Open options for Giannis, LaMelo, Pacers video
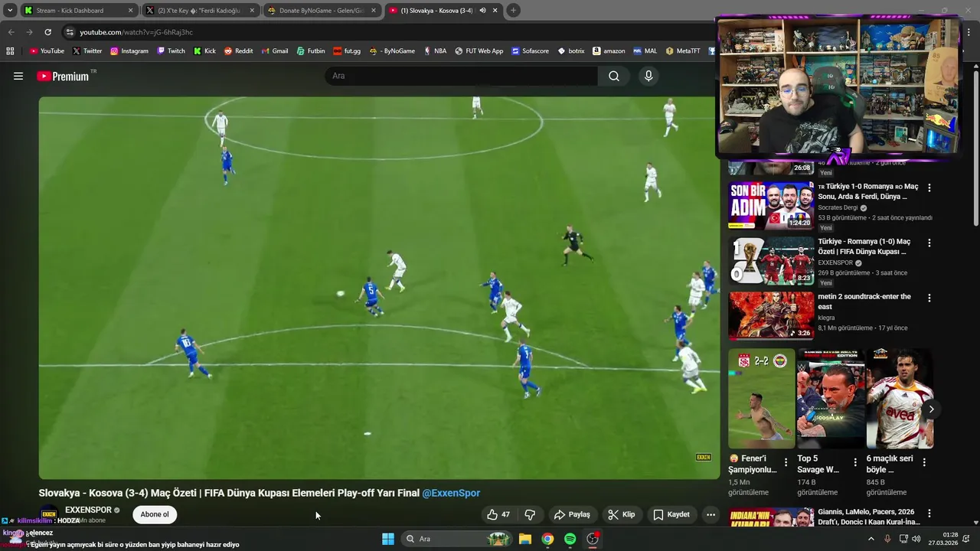 [x=929, y=514]
